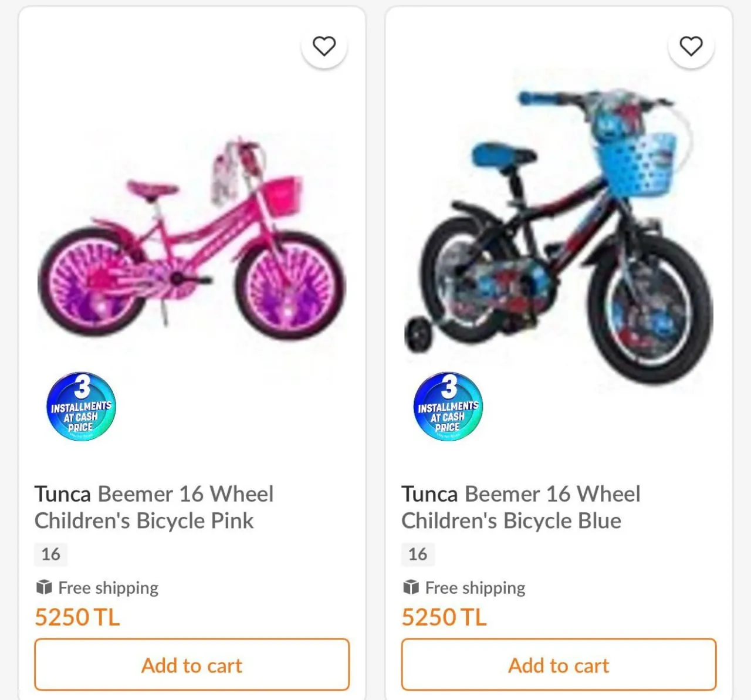Viewport: 751px width, 700px height.
Task: Add the pink bicycle to cart
Action: click(x=192, y=665)
